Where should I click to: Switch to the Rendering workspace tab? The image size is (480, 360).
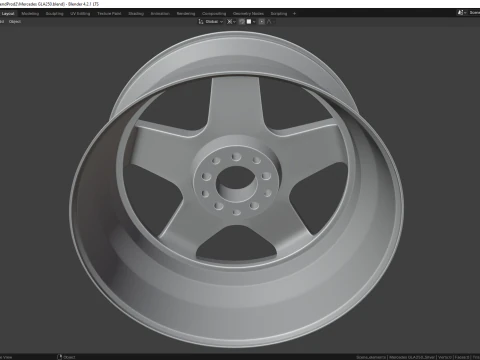[186, 14]
